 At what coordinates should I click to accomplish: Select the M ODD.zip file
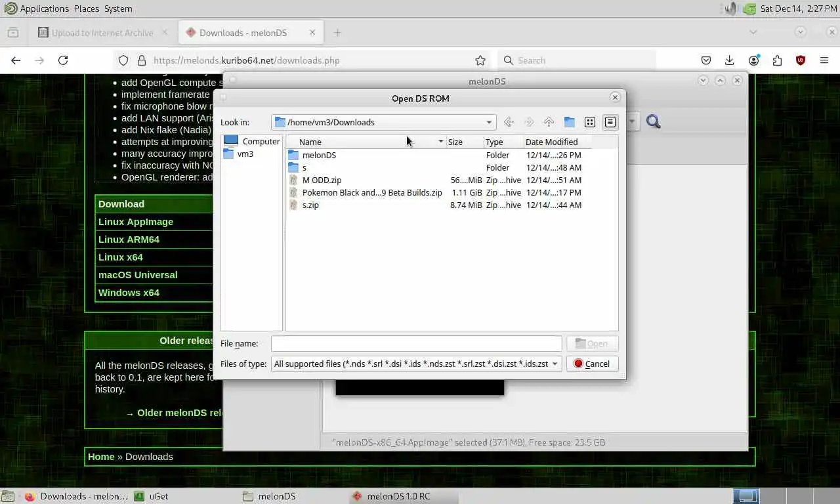316,180
